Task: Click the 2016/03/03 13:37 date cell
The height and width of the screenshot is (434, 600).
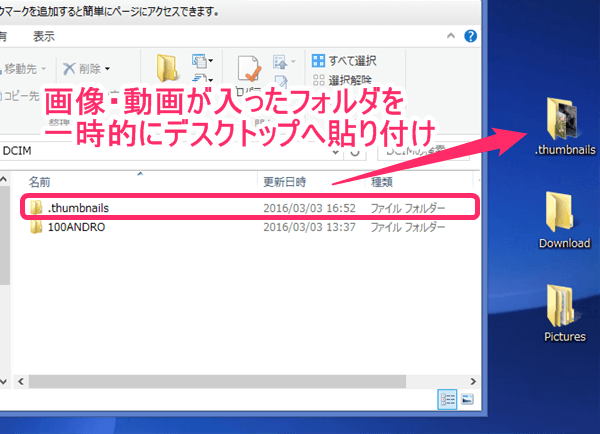Action: tap(309, 227)
